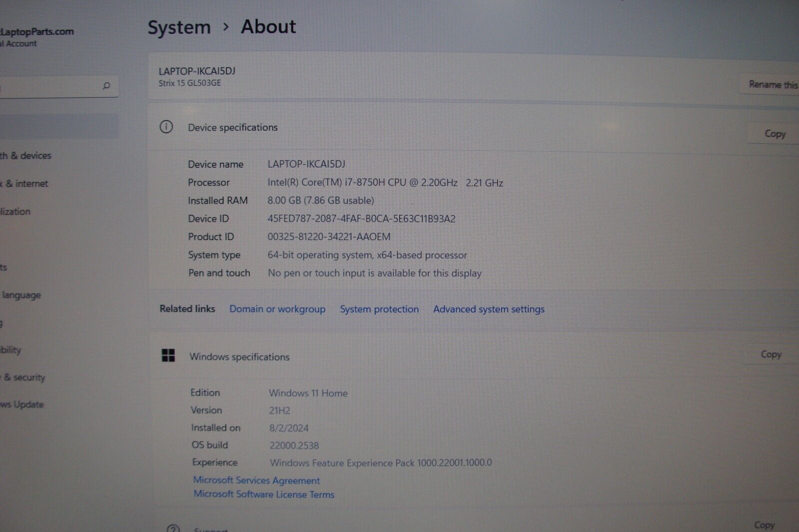Image resolution: width=799 pixels, height=532 pixels.
Task: Click the Rename this PC button
Action: pyautogui.click(x=770, y=84)
